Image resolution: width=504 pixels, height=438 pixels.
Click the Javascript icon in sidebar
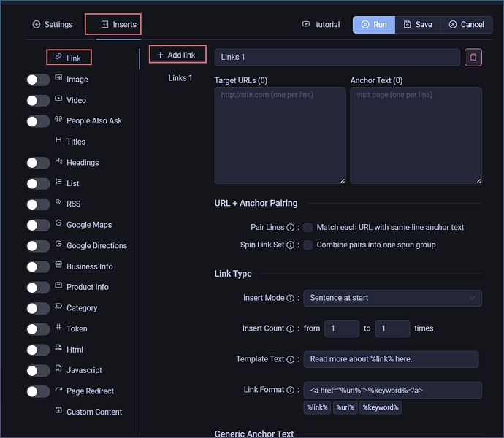click(58, 368)
